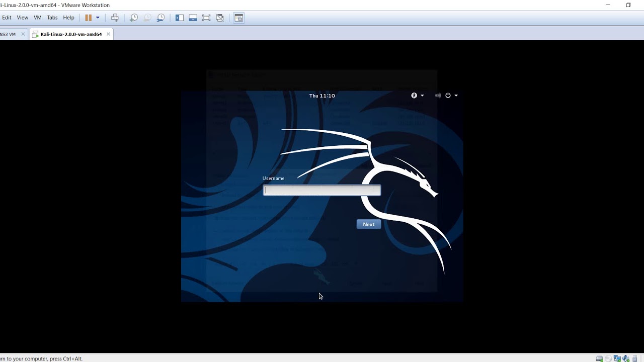
Task: Click the Pause/suspend VM toolbar icon
Action: pos(88,18)
